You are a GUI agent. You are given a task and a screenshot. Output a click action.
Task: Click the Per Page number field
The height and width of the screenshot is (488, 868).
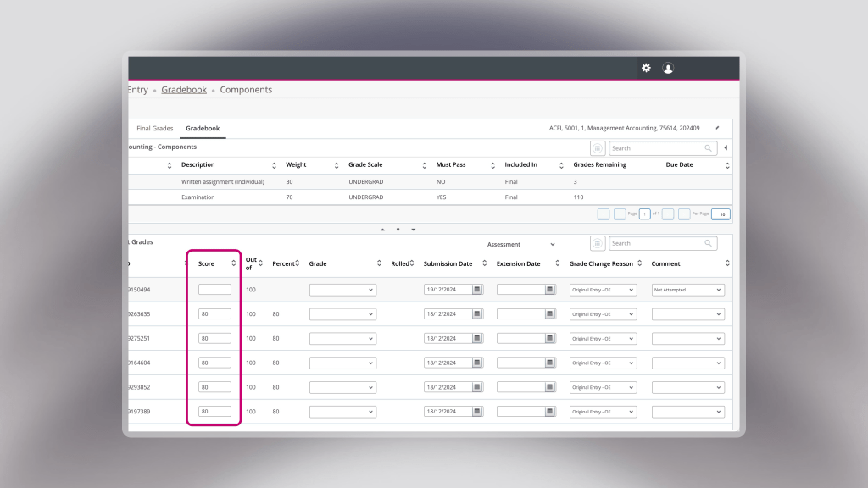[721, 214]
